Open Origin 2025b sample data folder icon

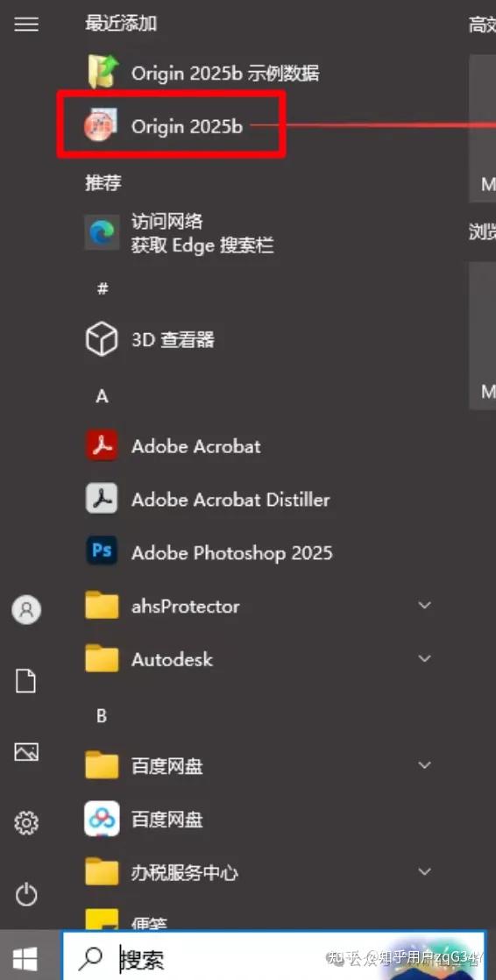click(102, 73)
